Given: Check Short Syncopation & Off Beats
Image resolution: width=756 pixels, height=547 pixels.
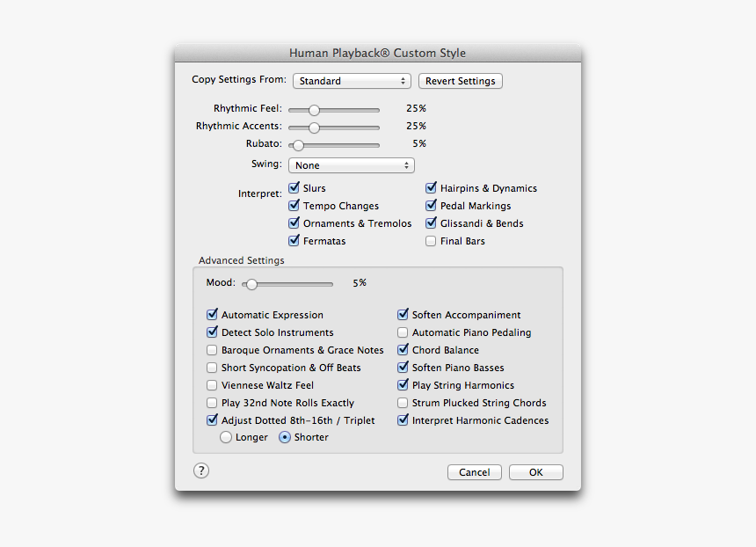Looking at the screenshot, I should (x=212, y=368).
